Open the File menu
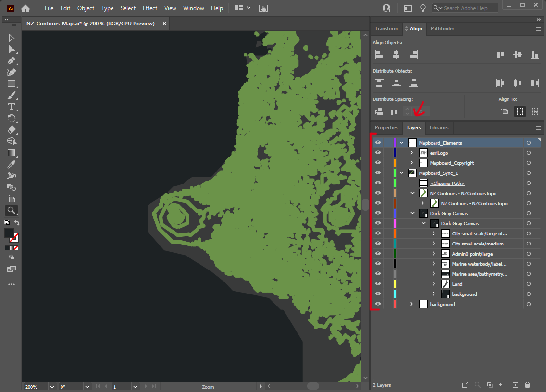 tap(49, 8)
